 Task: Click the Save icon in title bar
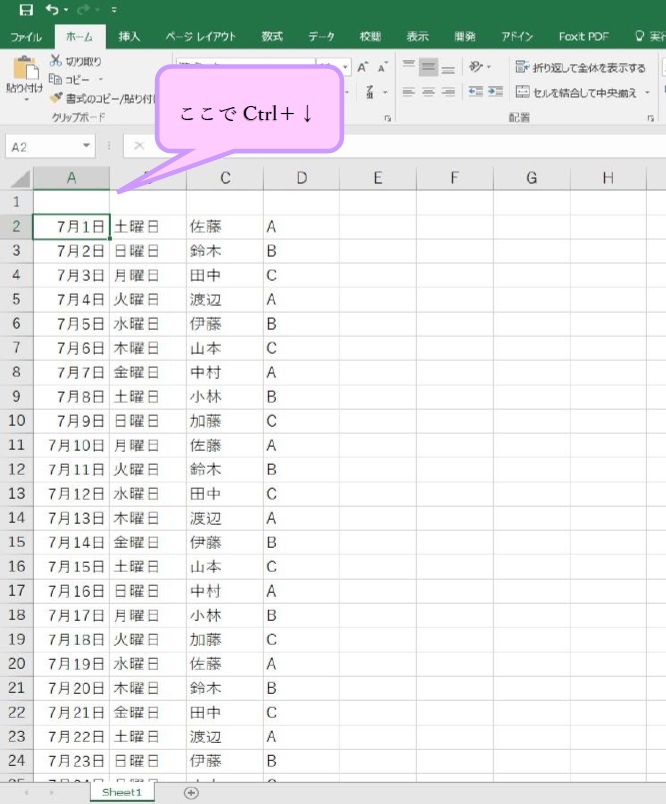26,9
